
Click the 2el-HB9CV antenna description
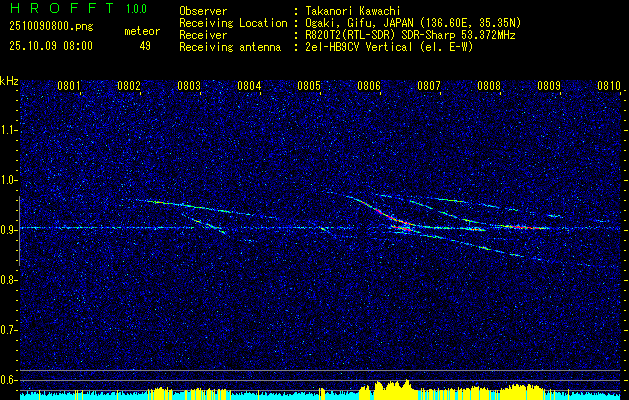tap(389, 47)
